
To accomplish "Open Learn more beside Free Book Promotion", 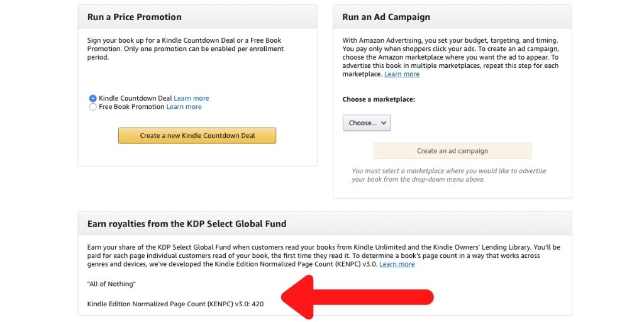I will [184, 107].
